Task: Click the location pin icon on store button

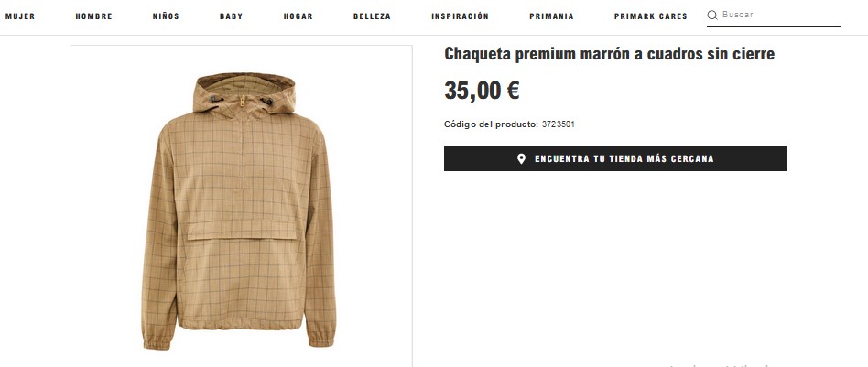Action: 521,159
